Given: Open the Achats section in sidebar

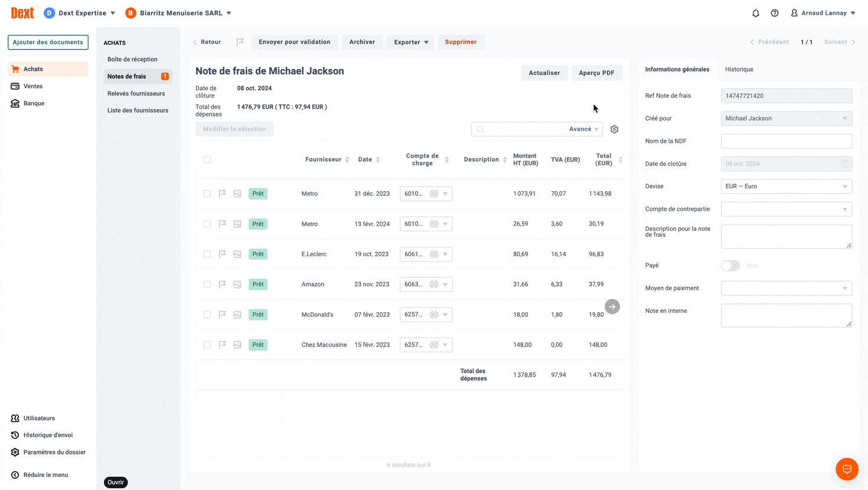Looking at the screenshot, I should click(x=48, y=69).
